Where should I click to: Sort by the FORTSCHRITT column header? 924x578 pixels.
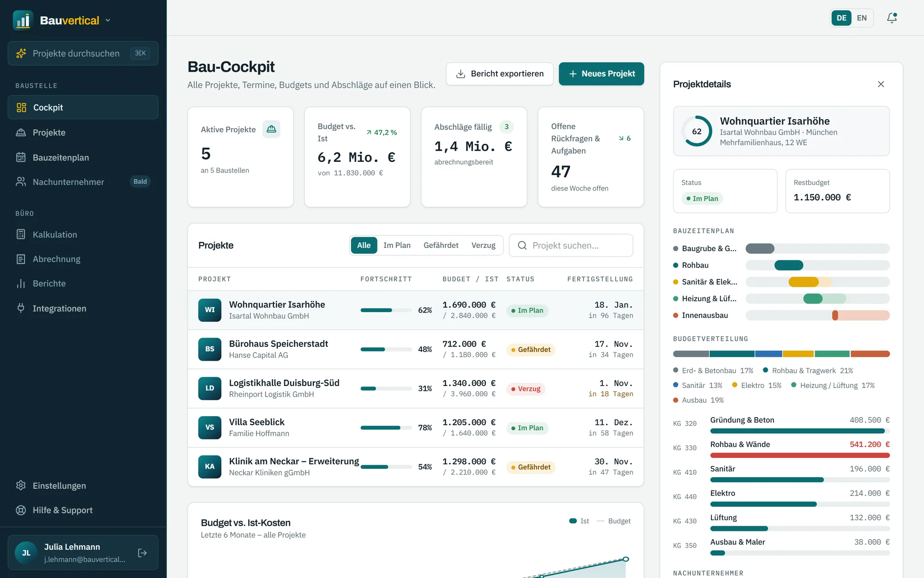coord(386,279)
